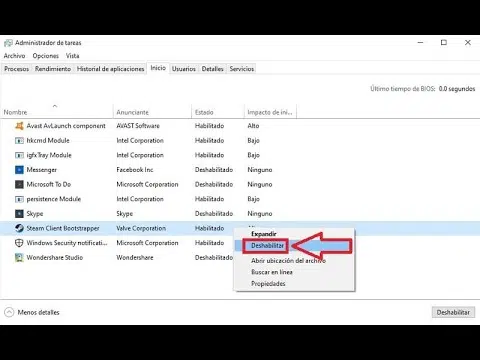Image resolution: width=480 pixels, height=360 pixels.
Task: Click the Steam Client Bootstrapper icon
Action: [19, 228]
